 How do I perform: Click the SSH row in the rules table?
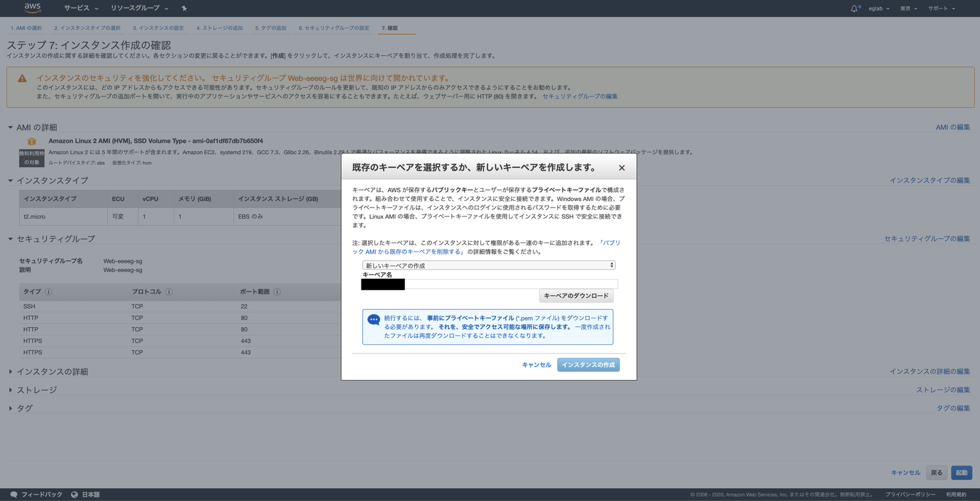coord(180,306)
